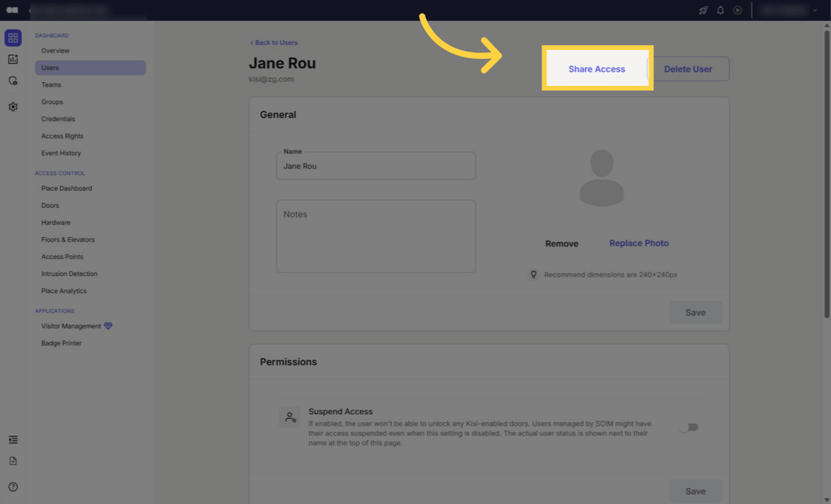This screenshot has width=831, height=504.
Task: Open Visitor Management under Applications
Action: pyautogui.click(x=72, y=325)
